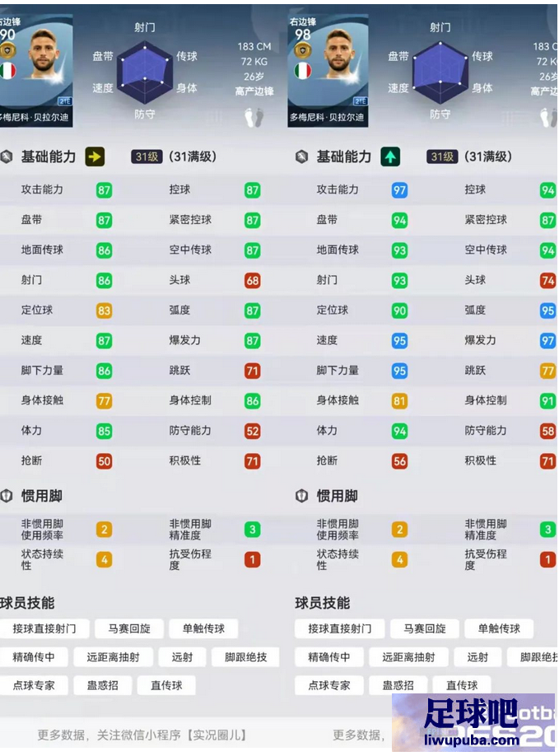The image size is (559, 756).
Task: Click the 防守能力 value 52 in the 90-rated panel
Action: pos(253,431)
